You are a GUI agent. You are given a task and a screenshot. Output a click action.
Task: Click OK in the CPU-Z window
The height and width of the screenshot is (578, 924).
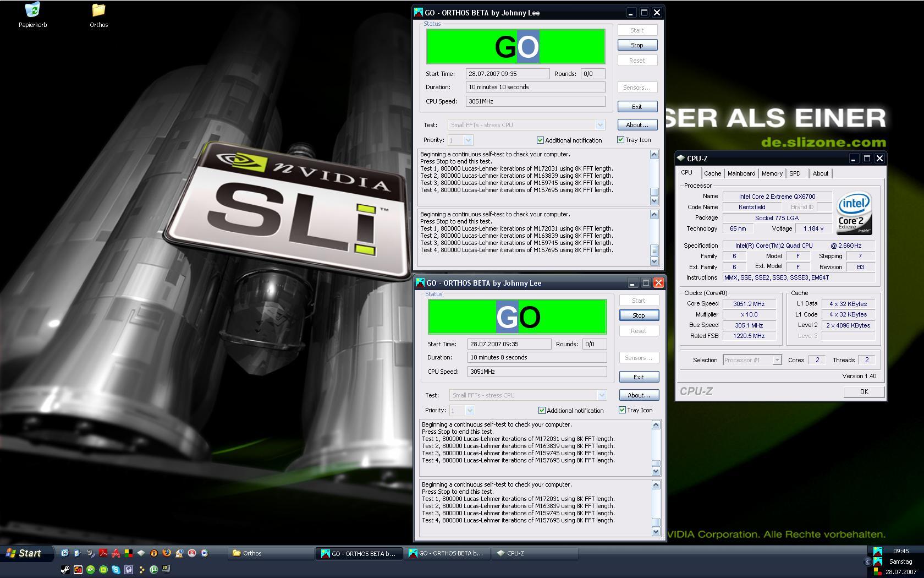[x=864, y=392]
